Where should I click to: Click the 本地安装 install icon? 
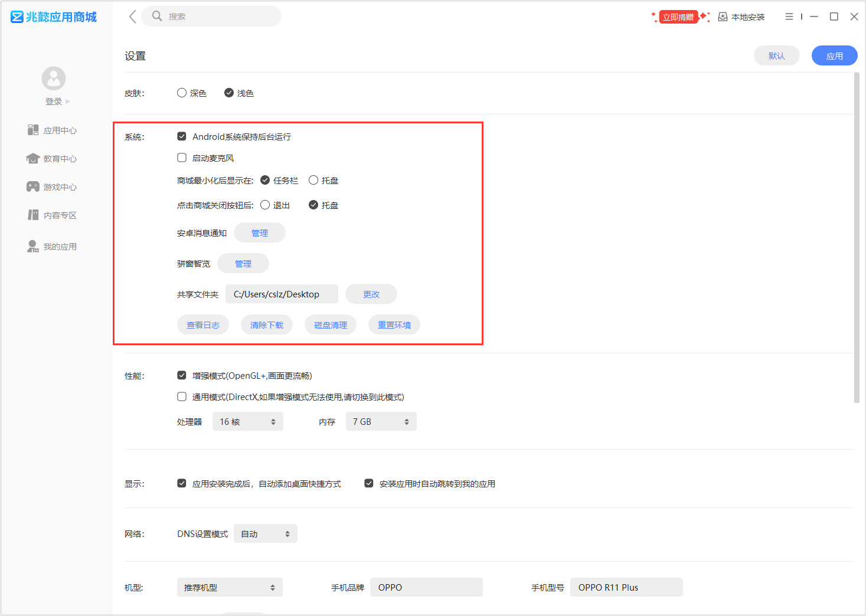tap(723, 17)
